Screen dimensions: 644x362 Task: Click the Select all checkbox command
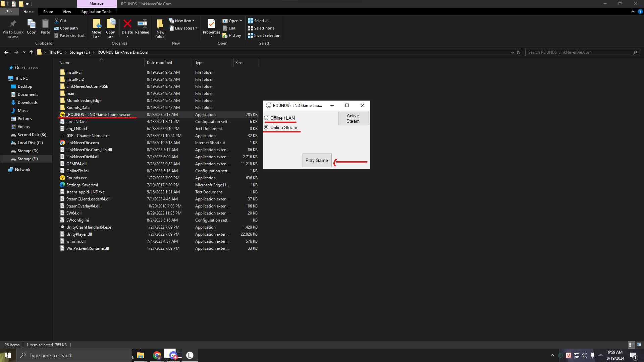259,21
